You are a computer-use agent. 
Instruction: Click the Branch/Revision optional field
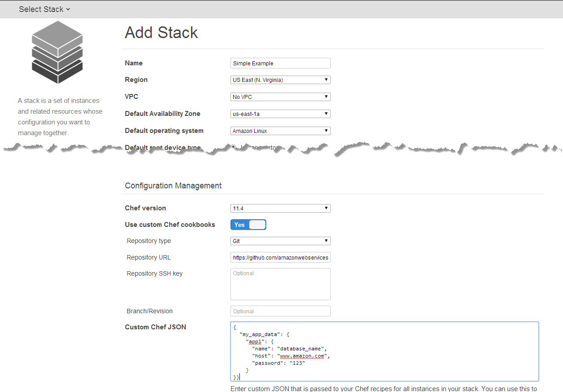coord(280,311)
